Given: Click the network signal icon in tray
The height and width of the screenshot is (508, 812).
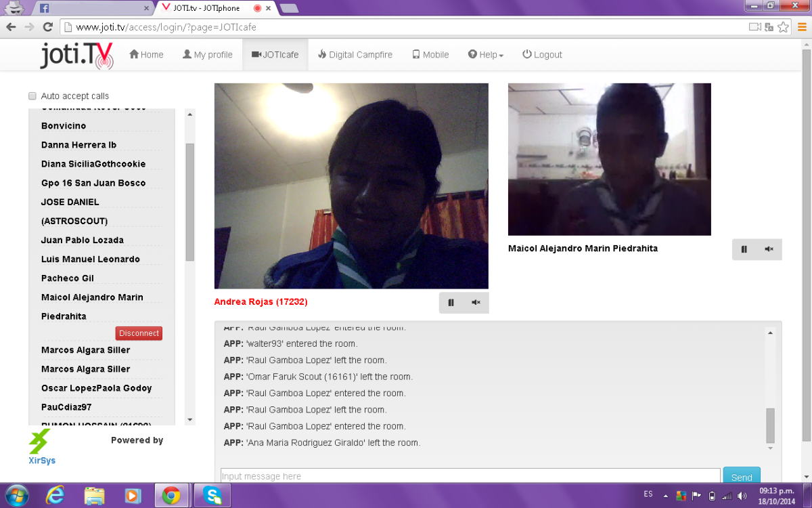Looking at the screenshot, I should [727, 496].
